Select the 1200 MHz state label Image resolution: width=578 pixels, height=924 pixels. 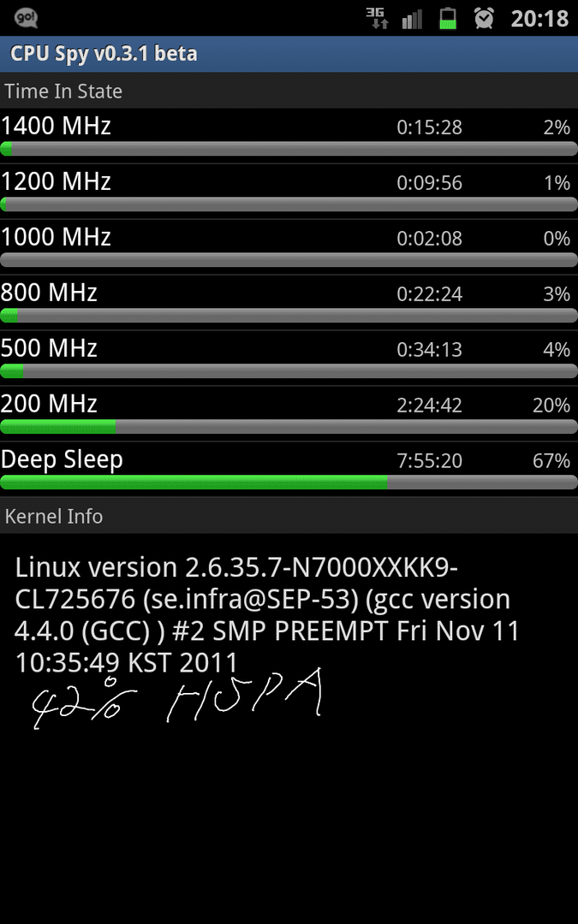pyautogui.click(x=56, y=181)
